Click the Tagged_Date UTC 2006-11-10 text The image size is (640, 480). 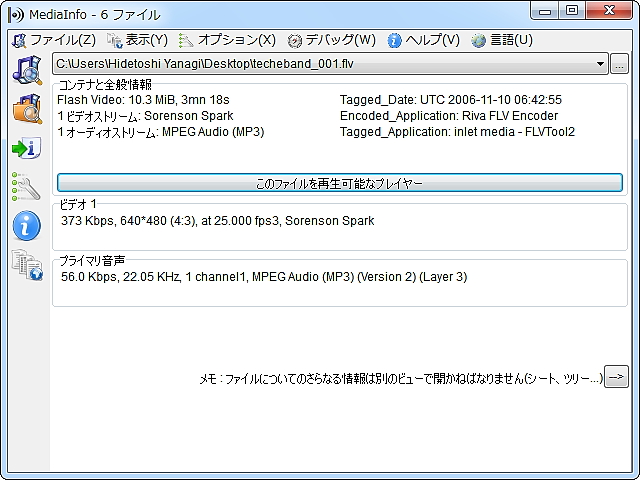451,100
